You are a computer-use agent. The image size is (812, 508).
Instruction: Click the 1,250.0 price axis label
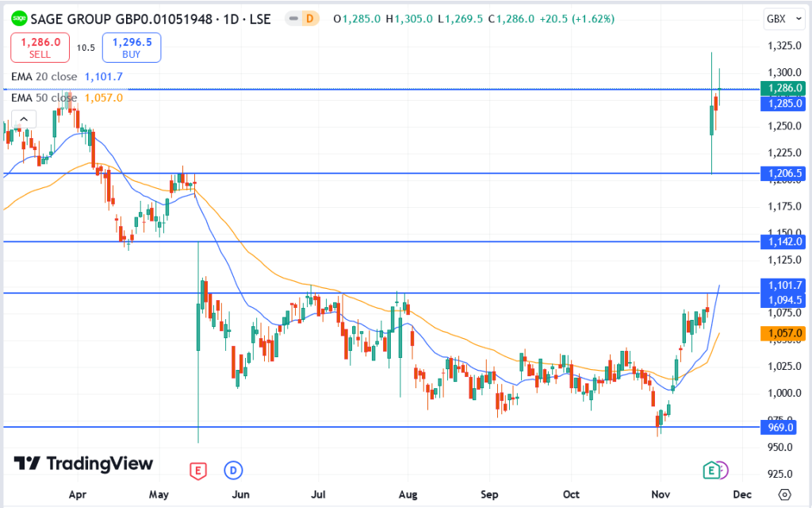[x=784, y=126]
